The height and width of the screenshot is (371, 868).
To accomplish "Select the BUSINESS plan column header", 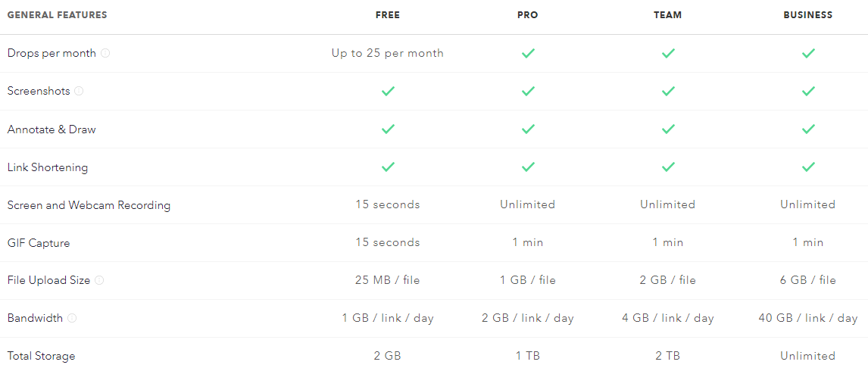I will pos(807,15).
